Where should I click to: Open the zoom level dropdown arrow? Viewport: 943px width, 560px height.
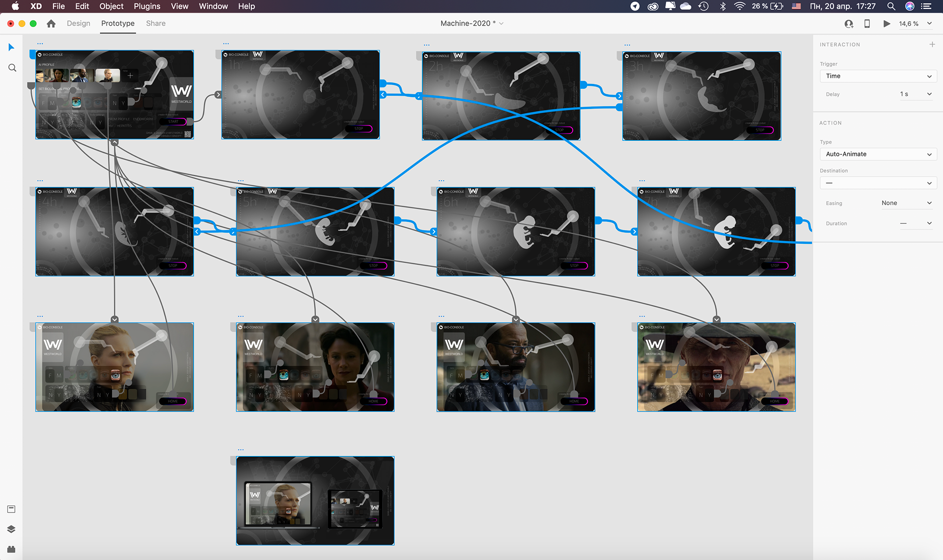[x=929, y=24]
